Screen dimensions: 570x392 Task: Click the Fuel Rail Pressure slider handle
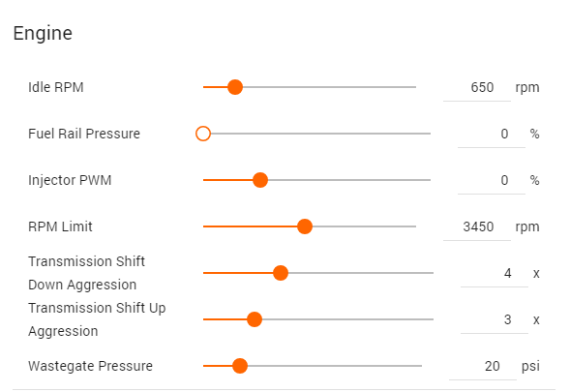pos(203,134)
